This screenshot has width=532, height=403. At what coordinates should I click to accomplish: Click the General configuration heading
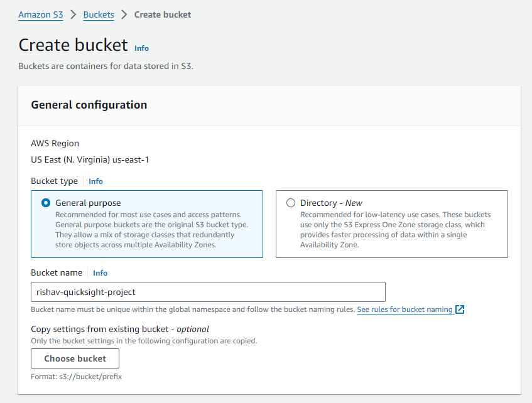tap(89, 105)
